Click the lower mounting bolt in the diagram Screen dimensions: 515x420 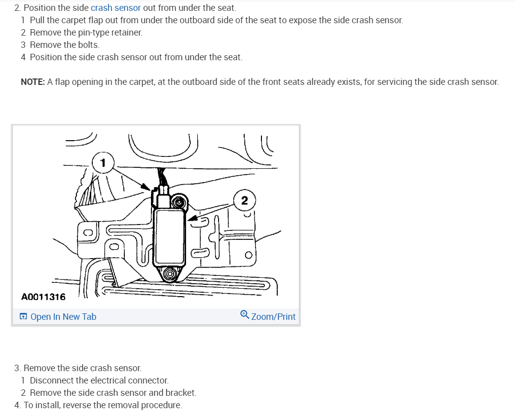170,273
